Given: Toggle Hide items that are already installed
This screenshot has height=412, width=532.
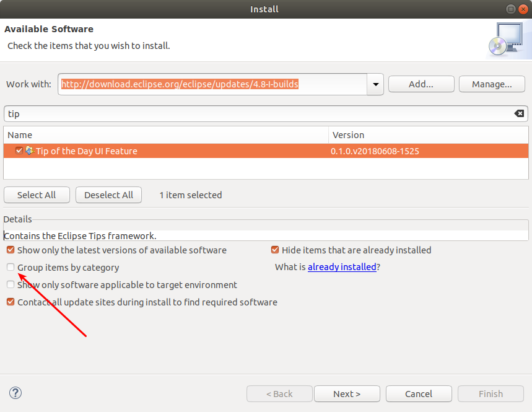Looking at the screenshot, I should click(x=275, y=250).
